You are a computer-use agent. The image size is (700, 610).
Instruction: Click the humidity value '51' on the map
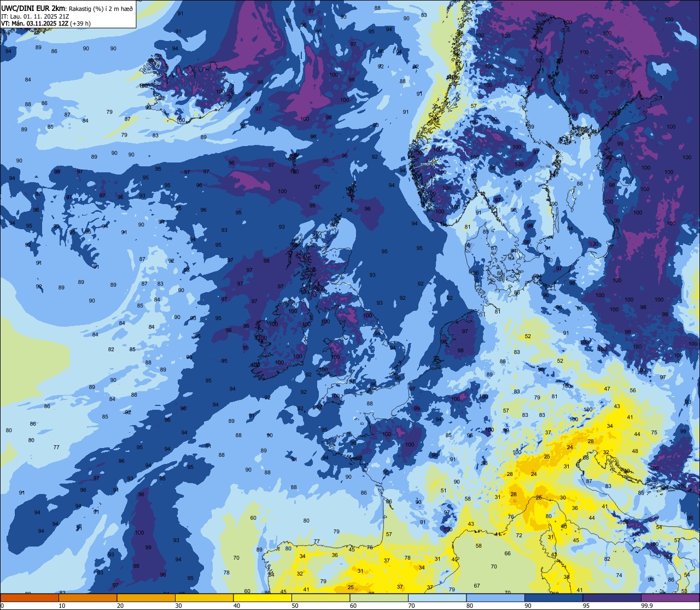point(444,491)
